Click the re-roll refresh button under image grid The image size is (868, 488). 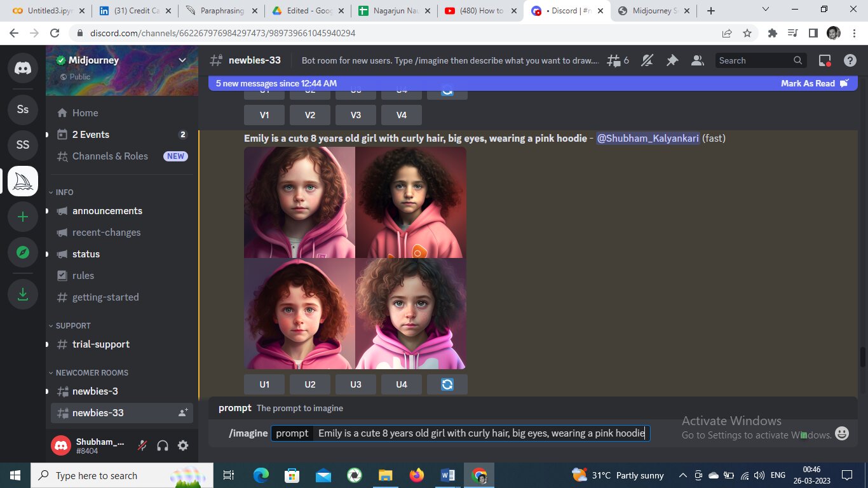447,384
